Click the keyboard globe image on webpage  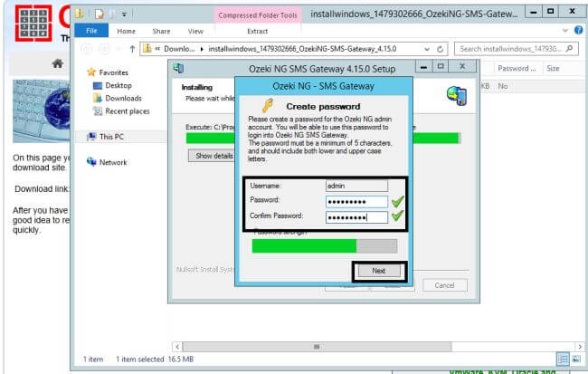click(x=42, y=111)
